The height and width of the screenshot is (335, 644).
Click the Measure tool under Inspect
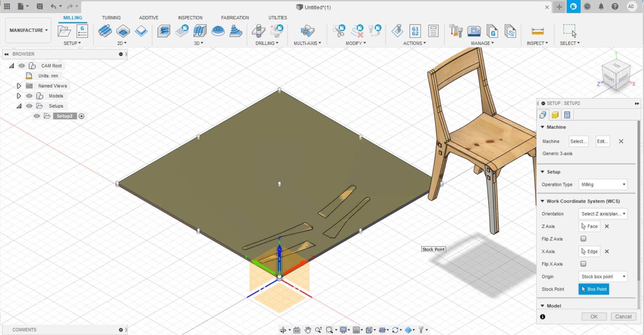click(x=538, y=31)
